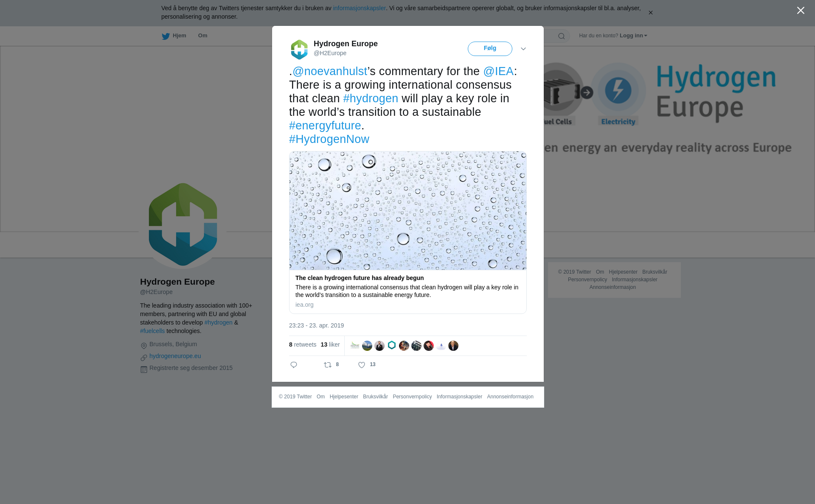The width and height of the screenshot is (815, 504).
Task: Click the search magnifier icon
Action: 562,36
